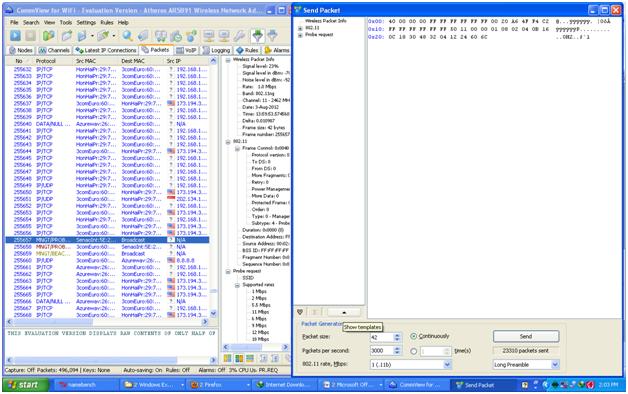Image resolution: width=628 pixels, height=394 pixels.
Task: Click the heart icon in Send Packet window
Action: (x=300, y=312)
